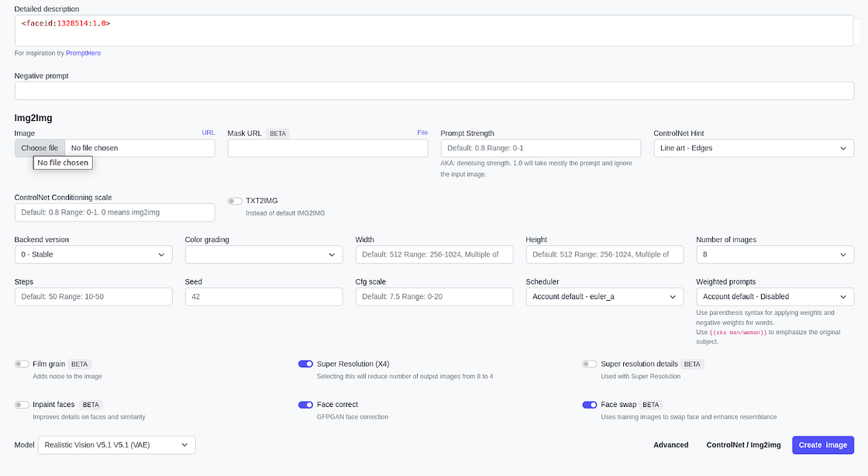Image resolution: width=868 pixels, height=476 pixels.
Task: Click the Mask URL BETA badge
Action: (x=278, y=133)
